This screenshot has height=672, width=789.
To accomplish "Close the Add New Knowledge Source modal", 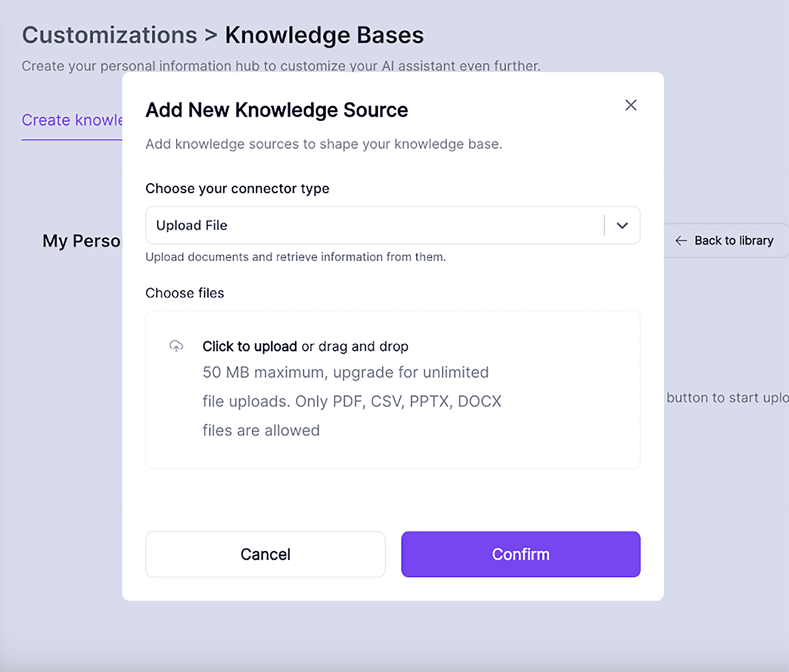I will pyautogui.click(x=631, y=105).
